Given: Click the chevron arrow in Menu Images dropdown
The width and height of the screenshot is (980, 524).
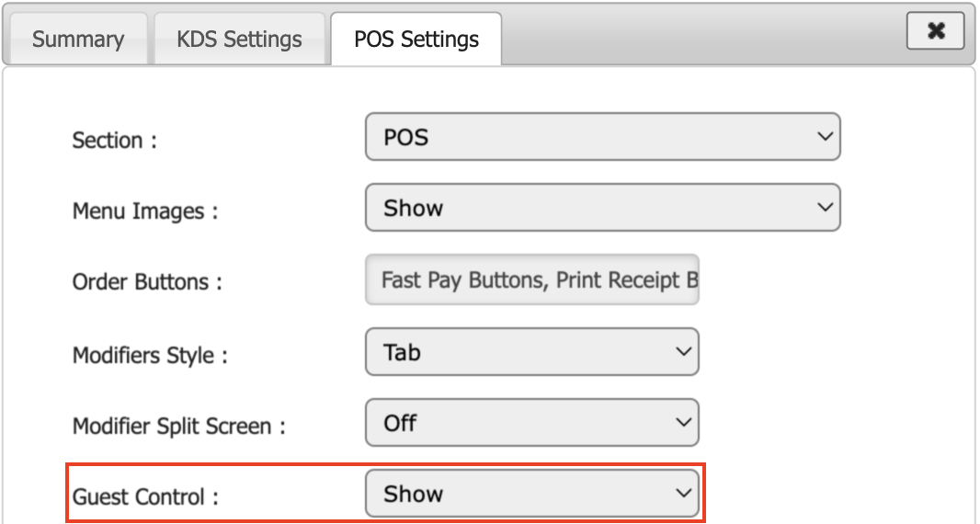Looking at the screenshot, I should pyautogui.click(x=824, y=208).
